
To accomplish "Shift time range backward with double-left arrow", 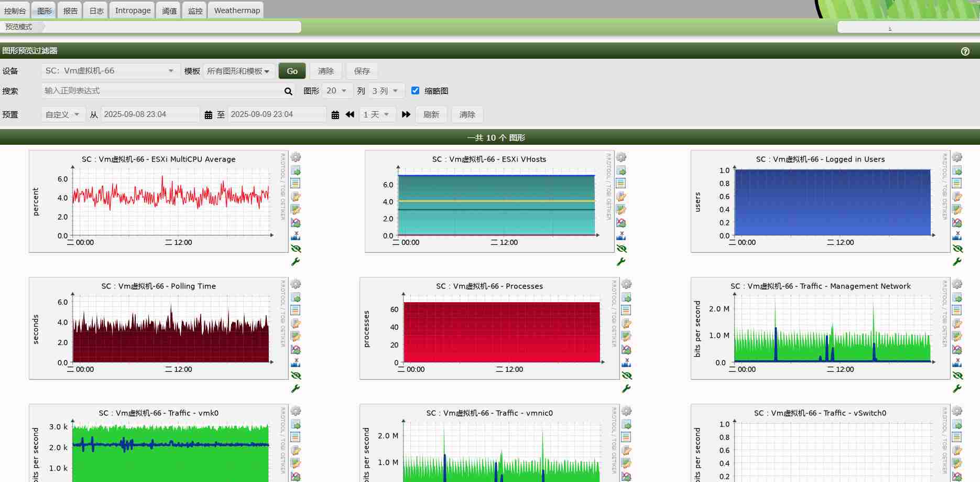I will [350, 114].
